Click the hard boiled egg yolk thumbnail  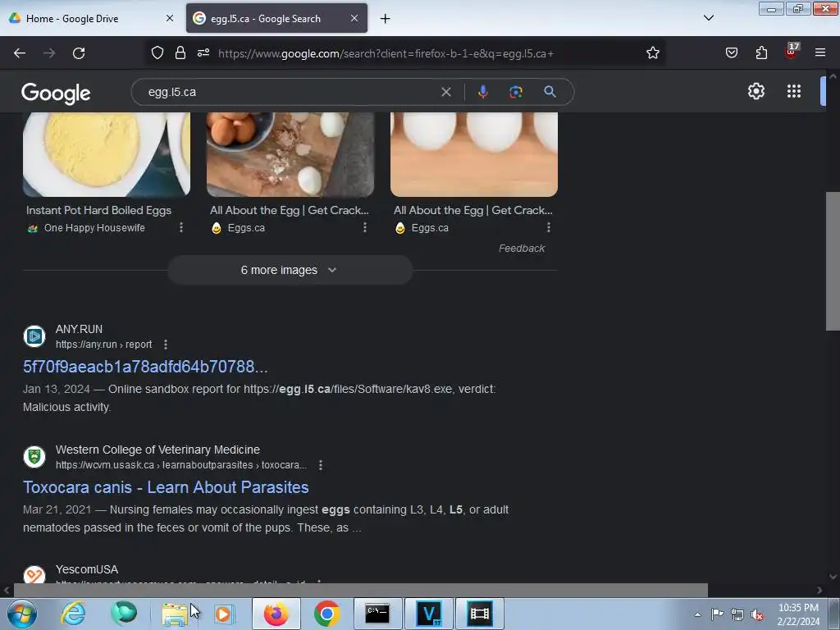(x=107, y=154)
